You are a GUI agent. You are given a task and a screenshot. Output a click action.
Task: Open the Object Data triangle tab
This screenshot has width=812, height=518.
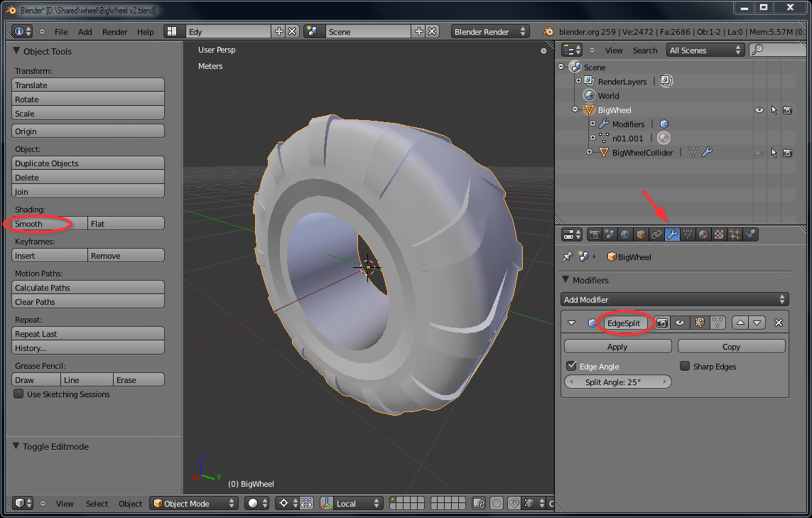(x=688, y=234)
